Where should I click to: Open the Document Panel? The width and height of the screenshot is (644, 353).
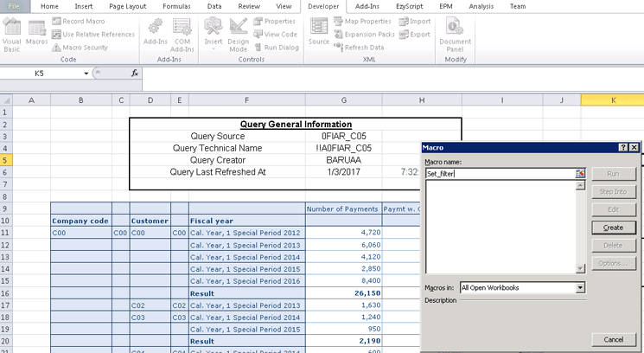455,35
